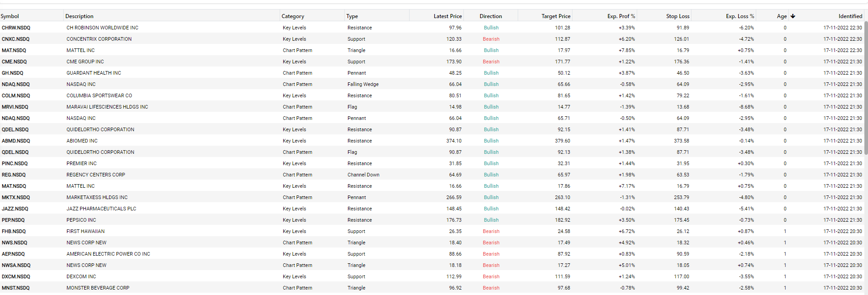Click GUARDANT HEALTH INC description
The height and width of the screenshot is (295, 868).
pos(94,73)
